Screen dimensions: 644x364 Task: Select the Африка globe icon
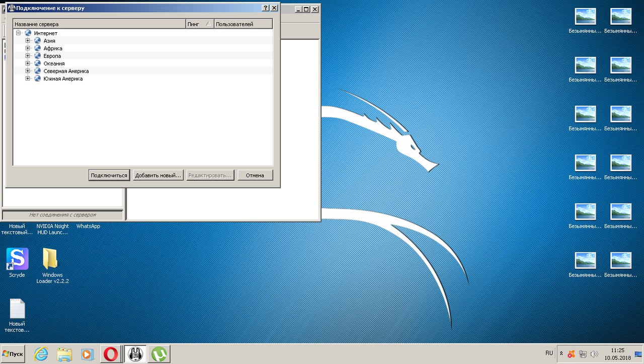coord(37,48)
